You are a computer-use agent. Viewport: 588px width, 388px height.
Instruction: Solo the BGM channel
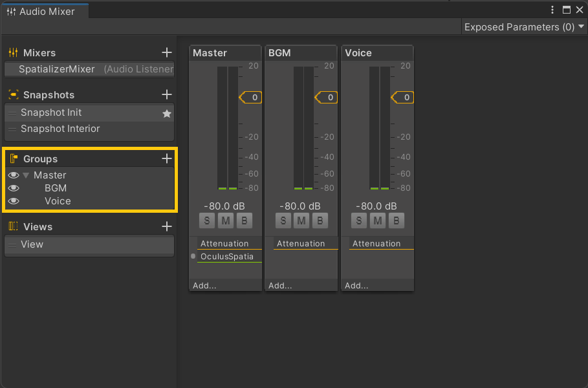pos(283,221)
